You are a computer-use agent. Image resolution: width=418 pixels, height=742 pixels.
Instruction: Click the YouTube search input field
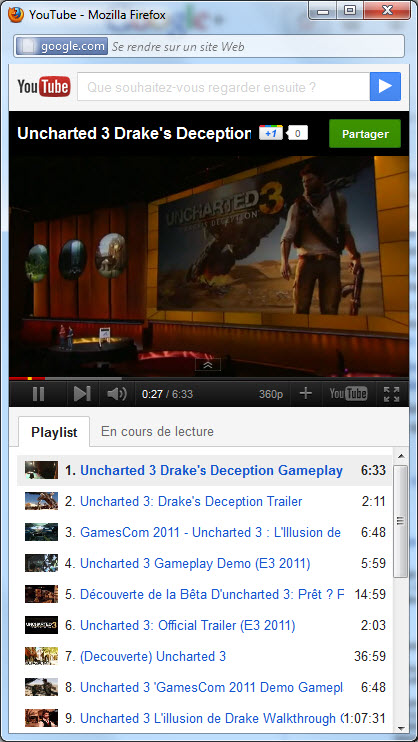223,87
